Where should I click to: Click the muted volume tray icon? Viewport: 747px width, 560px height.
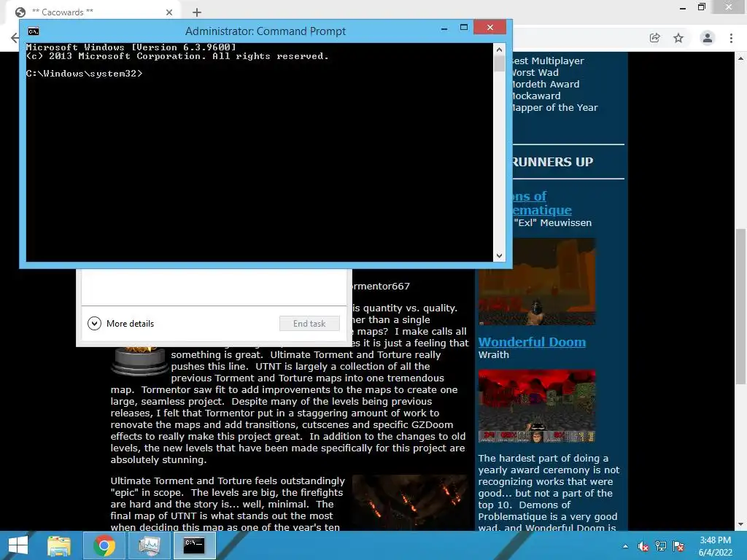pyautogui.click(x=643, y=546)
